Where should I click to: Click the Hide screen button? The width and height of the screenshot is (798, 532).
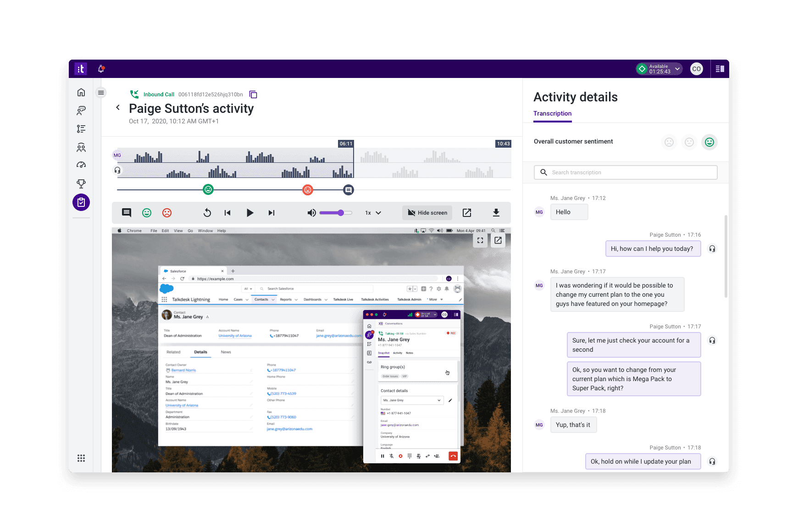pyautogui.click(x=427, y=213)
